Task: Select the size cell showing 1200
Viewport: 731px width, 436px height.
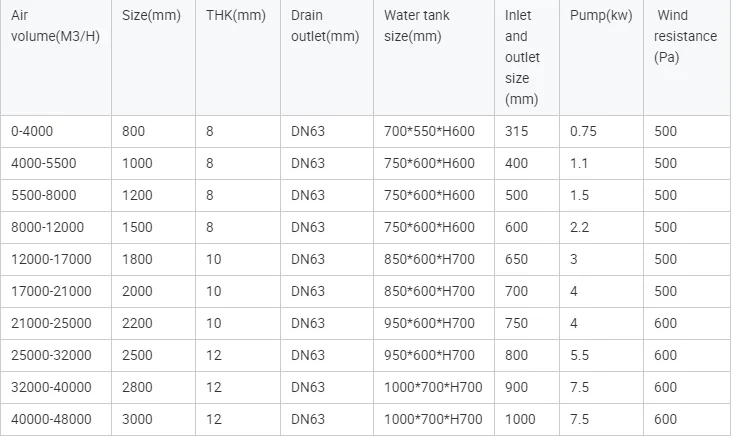Action: click(139, 195)
